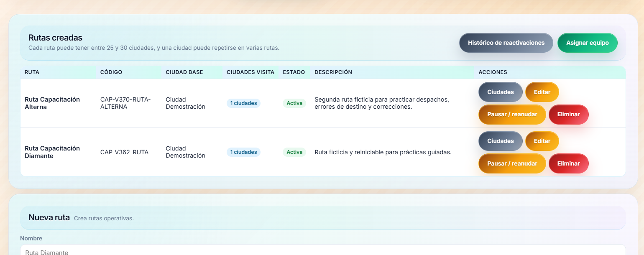Pause or resume Ruta Capacitación Diamante
Screen dimensions: 644x255
[x=512, y=163]
